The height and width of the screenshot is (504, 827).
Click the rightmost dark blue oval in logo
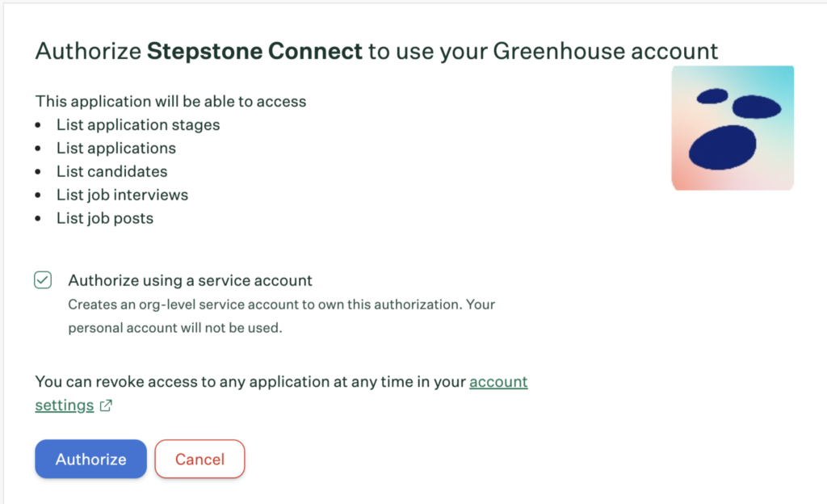(757, 107)
